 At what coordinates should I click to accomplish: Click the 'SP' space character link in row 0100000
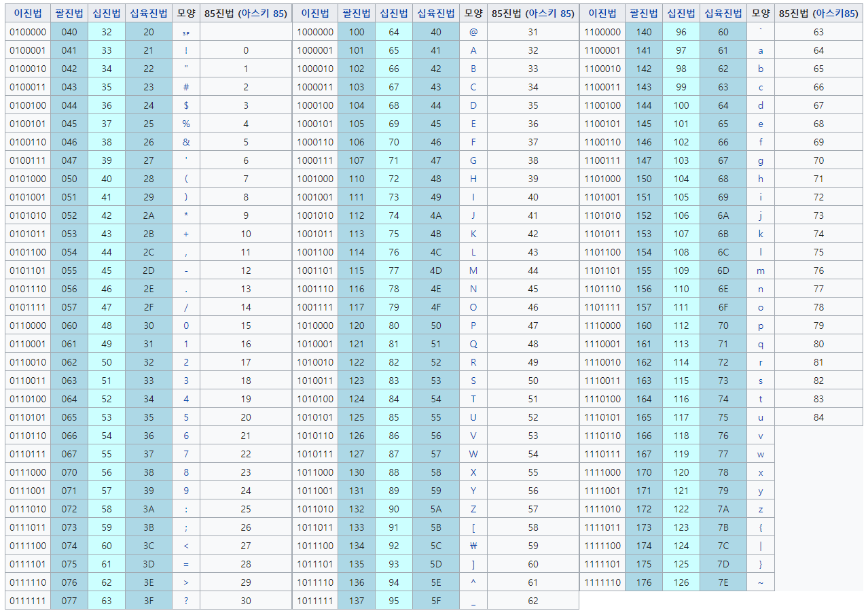[186, 33]
